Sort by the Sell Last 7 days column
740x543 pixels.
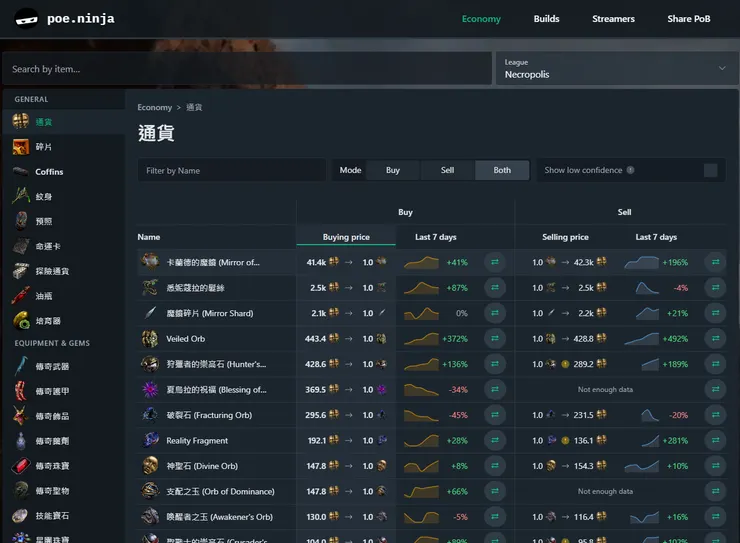pyautogui.click(x=656, y=237)
